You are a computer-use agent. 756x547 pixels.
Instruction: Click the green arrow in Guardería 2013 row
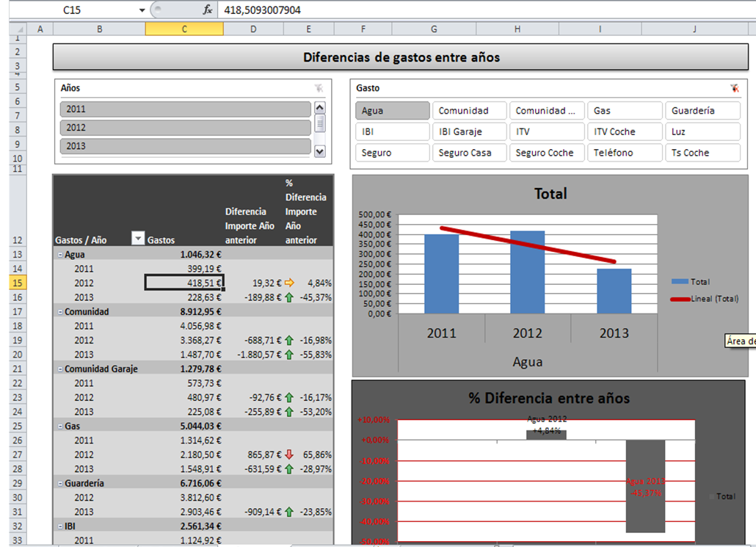[289, 512]
